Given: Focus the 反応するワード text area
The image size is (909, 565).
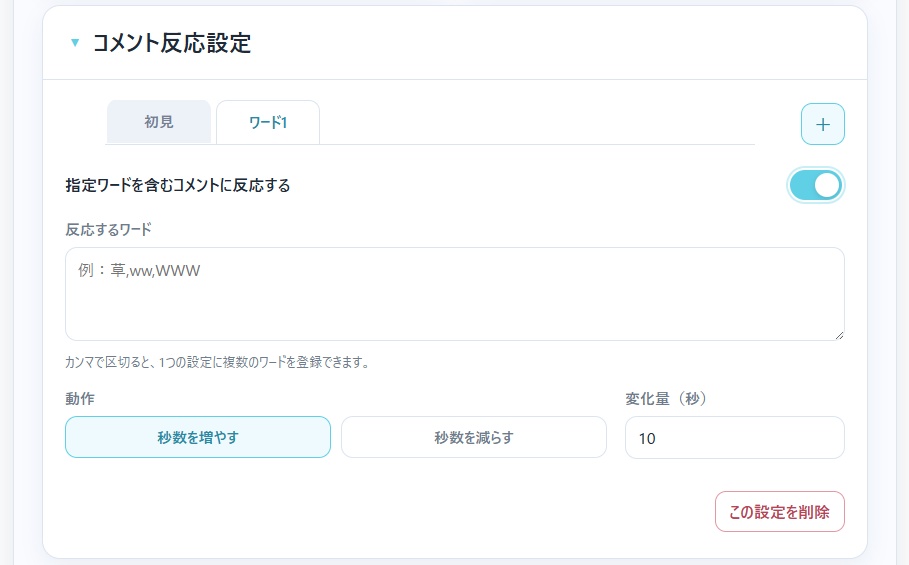Looking at the screenshot, I should pos(454,294).
